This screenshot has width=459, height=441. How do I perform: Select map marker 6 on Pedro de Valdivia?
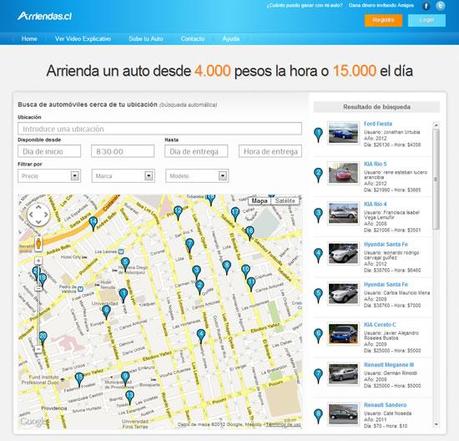106,311
